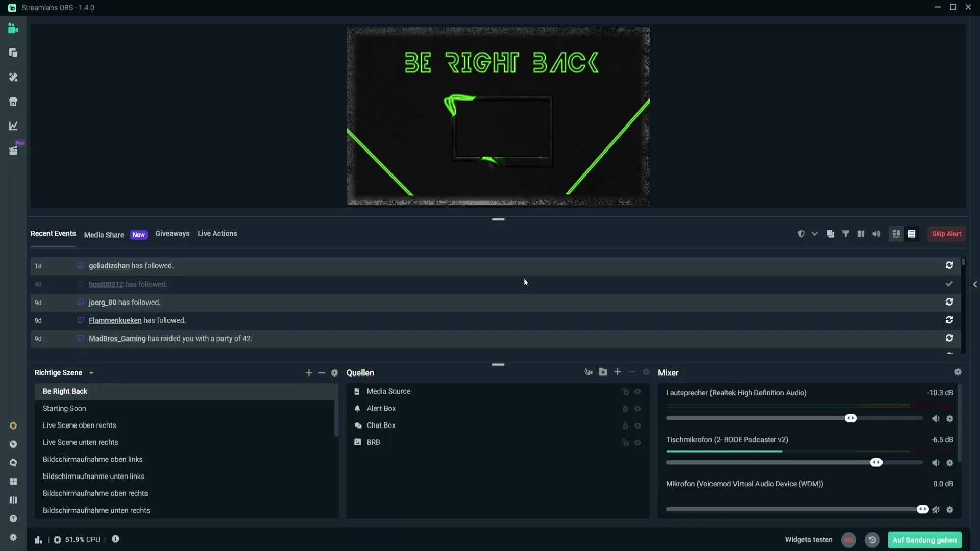Collapse the right side panel chevron
This screenshot has height=551, width=980.
[975, 284]
